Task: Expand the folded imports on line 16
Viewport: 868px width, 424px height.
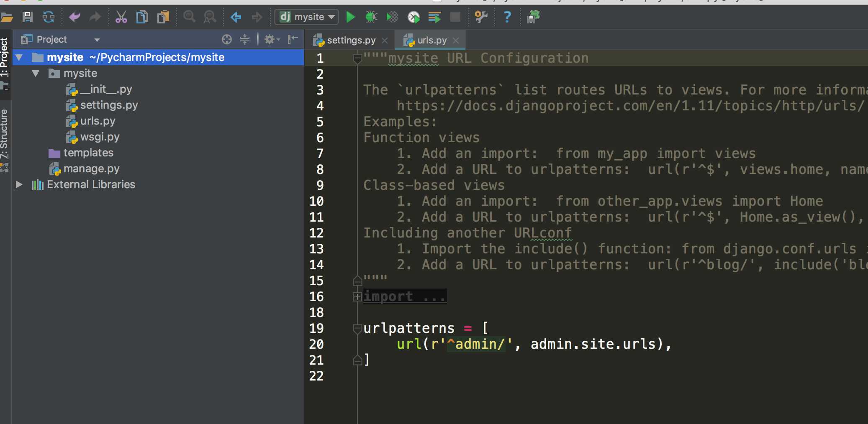Action: coord(357,297)
